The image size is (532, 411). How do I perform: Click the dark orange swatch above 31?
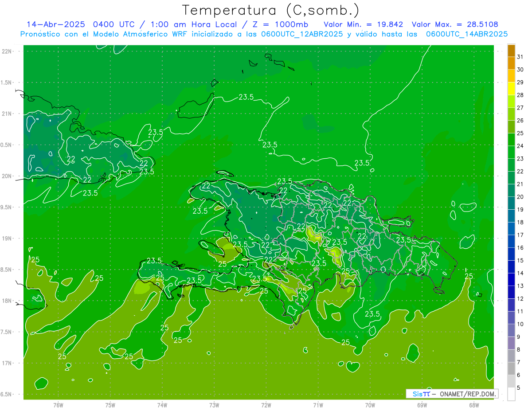(511, 51)
